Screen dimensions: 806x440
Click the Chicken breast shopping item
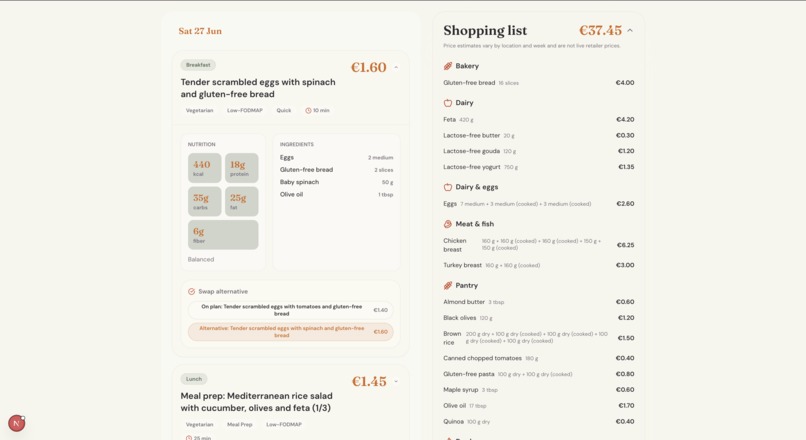pyautogui.click(x=539, y=245)
